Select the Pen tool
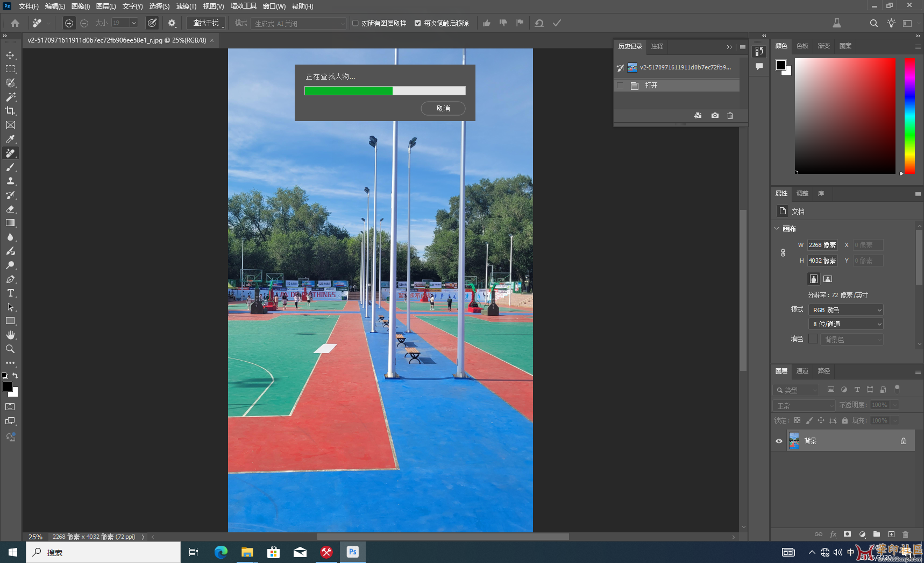The height and width of the screenshot is (563, 924). coord(10,279)
